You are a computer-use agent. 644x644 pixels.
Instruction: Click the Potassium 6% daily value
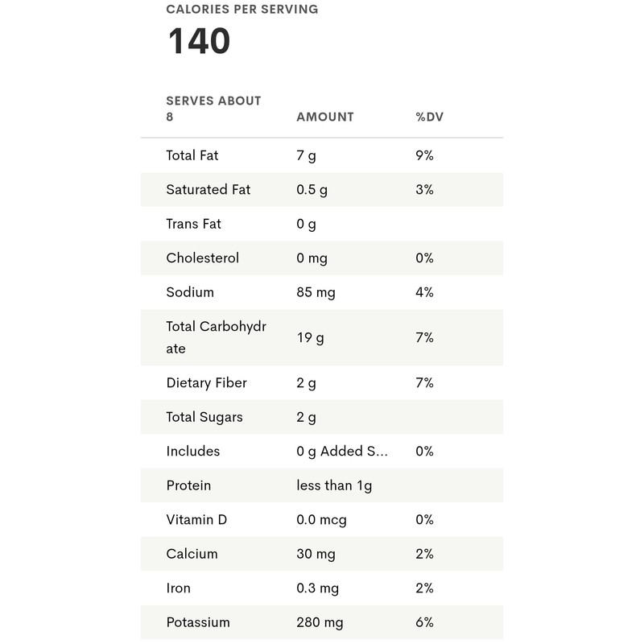tap(424, 622)
